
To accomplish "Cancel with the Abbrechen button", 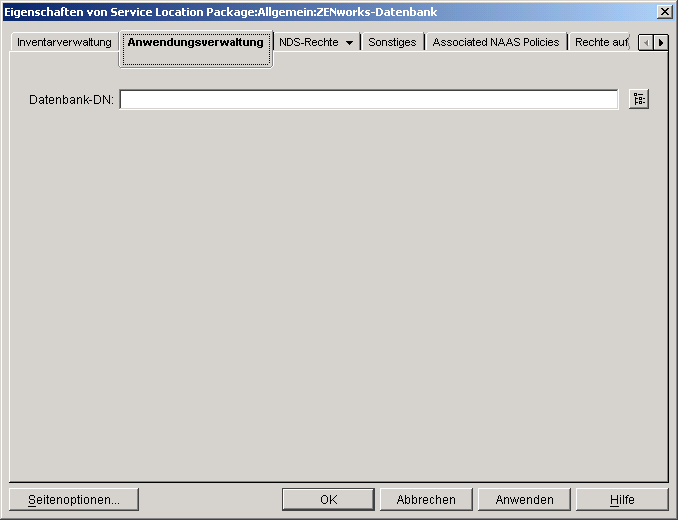I will click(x=426, y=500).
